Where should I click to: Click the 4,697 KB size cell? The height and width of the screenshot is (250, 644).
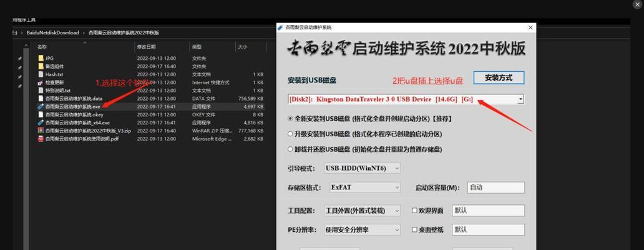[x=255, y=106]
